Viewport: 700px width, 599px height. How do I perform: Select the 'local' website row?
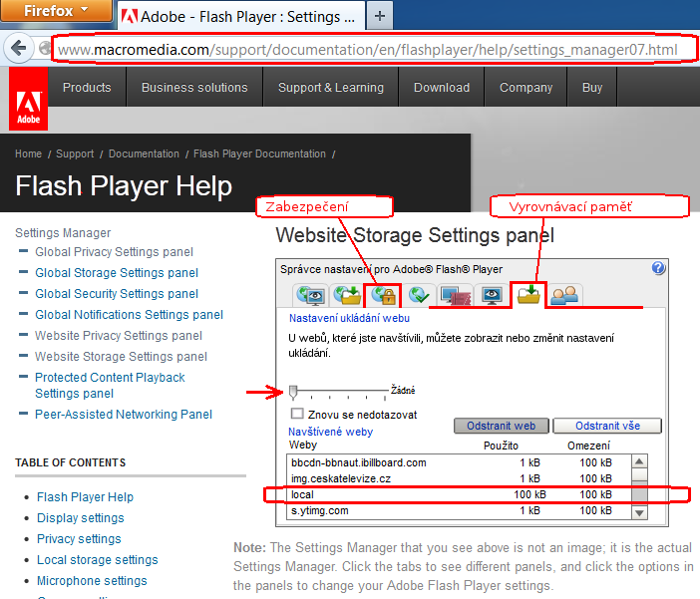pos(459,494)
